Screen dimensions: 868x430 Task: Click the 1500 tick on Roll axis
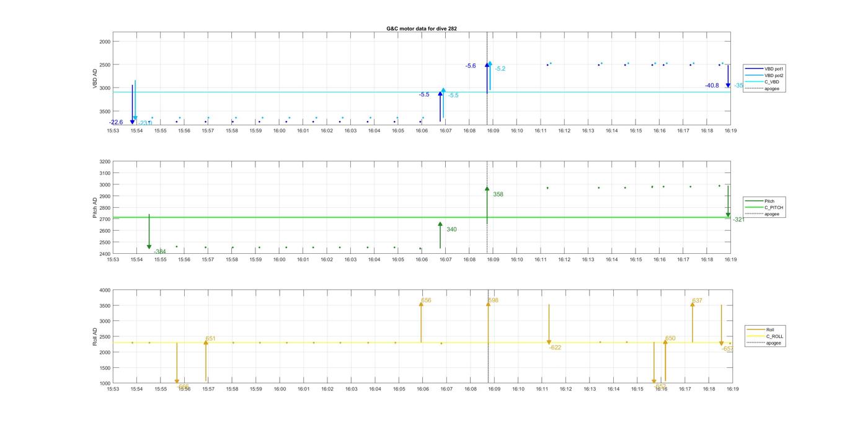click(104, 368)
